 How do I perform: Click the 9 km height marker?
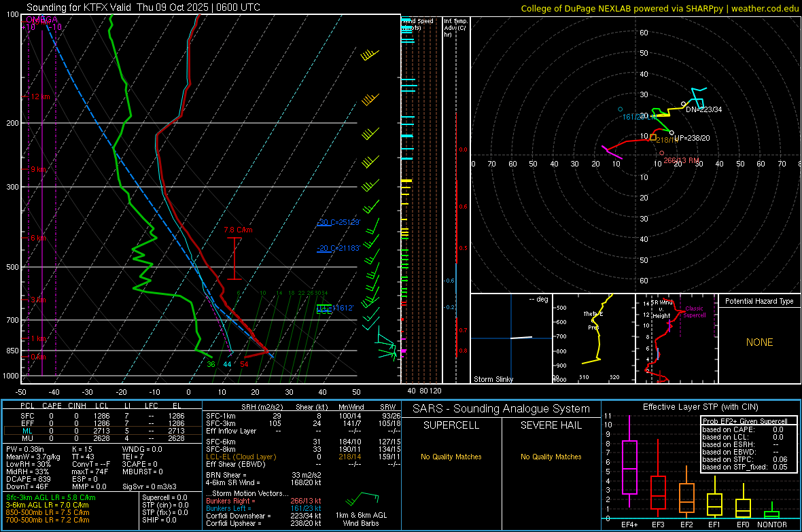[38, 169]
